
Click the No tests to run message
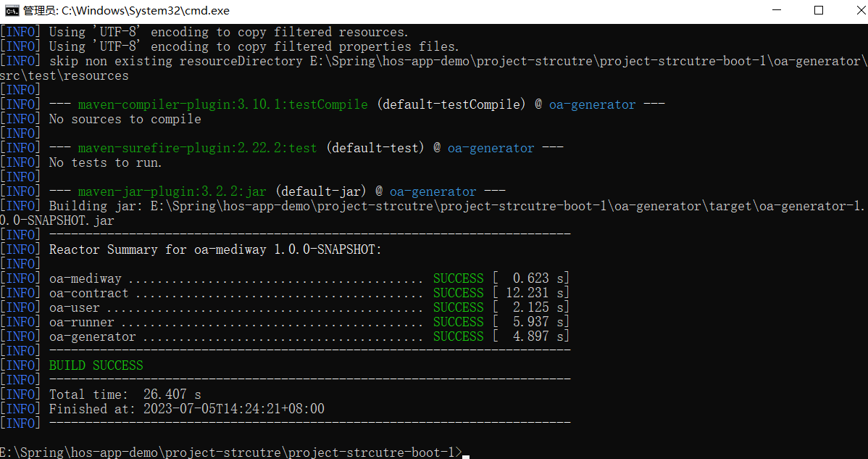pyautogui.click(x=105, y=162)
